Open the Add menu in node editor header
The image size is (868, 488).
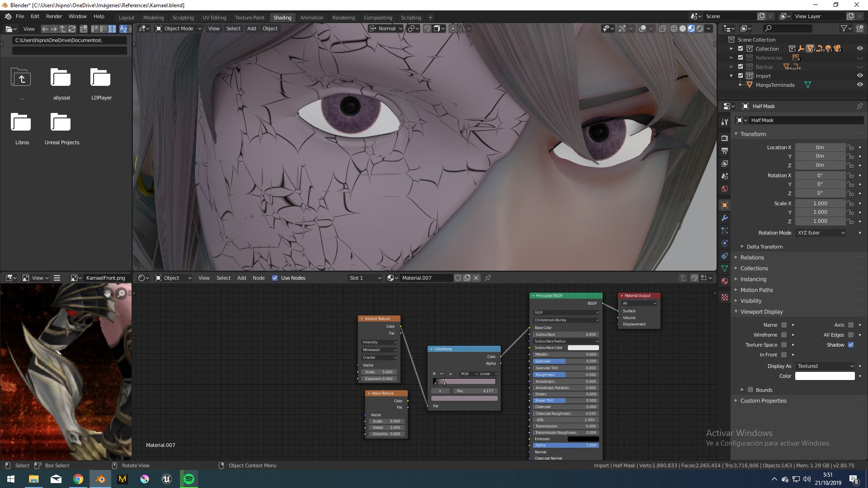241,278
